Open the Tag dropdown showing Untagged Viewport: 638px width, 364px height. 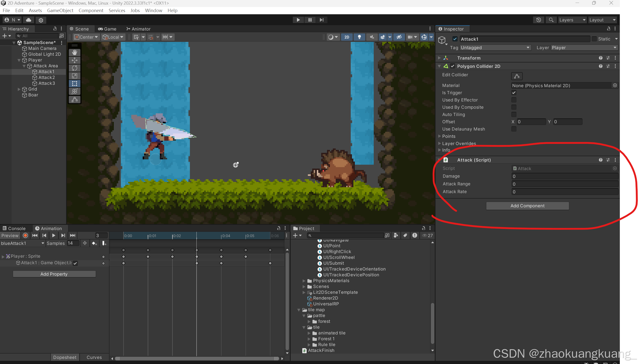(495, 47)
